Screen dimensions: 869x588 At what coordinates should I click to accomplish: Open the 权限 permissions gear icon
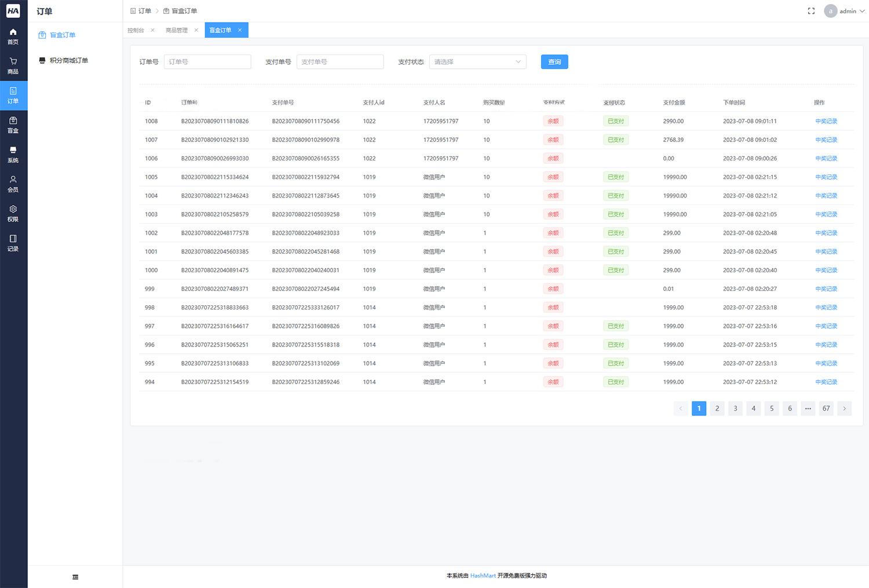[x=13, y=213]
